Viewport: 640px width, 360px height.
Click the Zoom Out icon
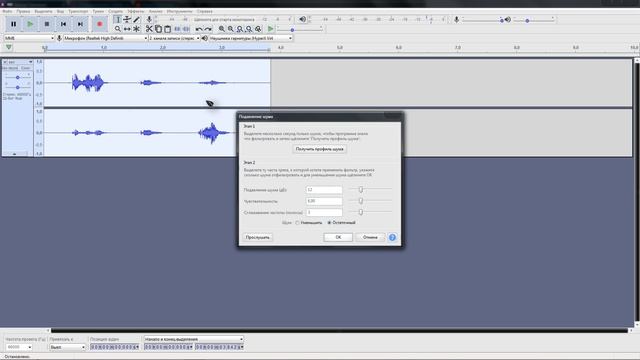(231, 29)
